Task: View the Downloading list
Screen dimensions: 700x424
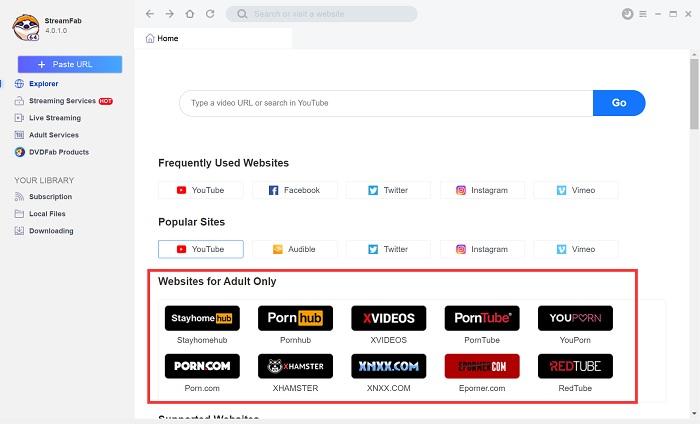Action: (x=51, y=231)
